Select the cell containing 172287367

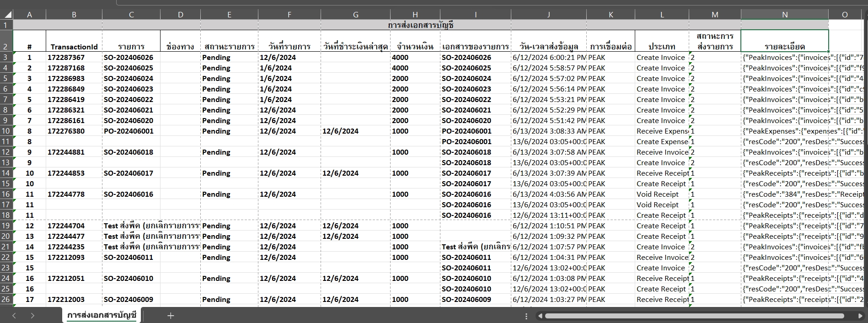(66, 58)
